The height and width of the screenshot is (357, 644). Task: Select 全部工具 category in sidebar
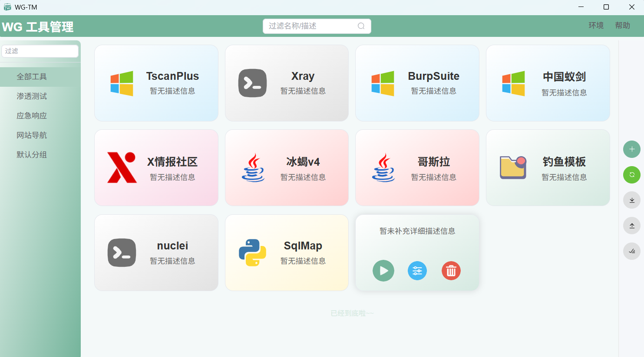click(x=32, y=77)
